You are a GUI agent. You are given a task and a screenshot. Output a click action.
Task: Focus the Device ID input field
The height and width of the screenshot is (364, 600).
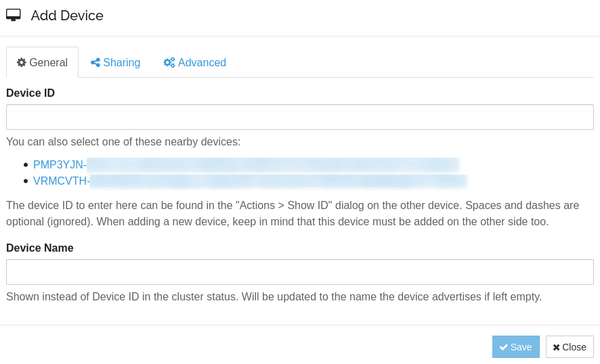point(299,117)
